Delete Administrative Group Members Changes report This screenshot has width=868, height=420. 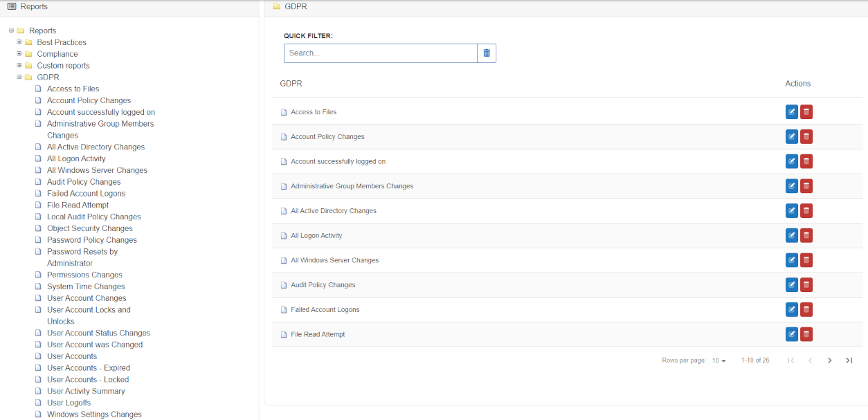[x=806, y=186]
